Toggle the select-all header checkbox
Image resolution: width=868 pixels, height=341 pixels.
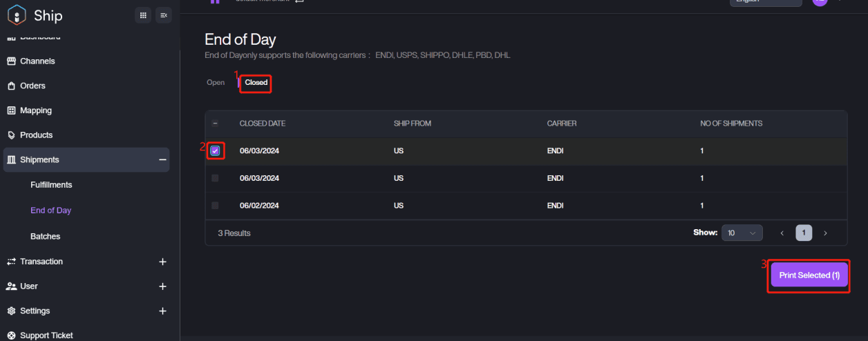point(215,124)
